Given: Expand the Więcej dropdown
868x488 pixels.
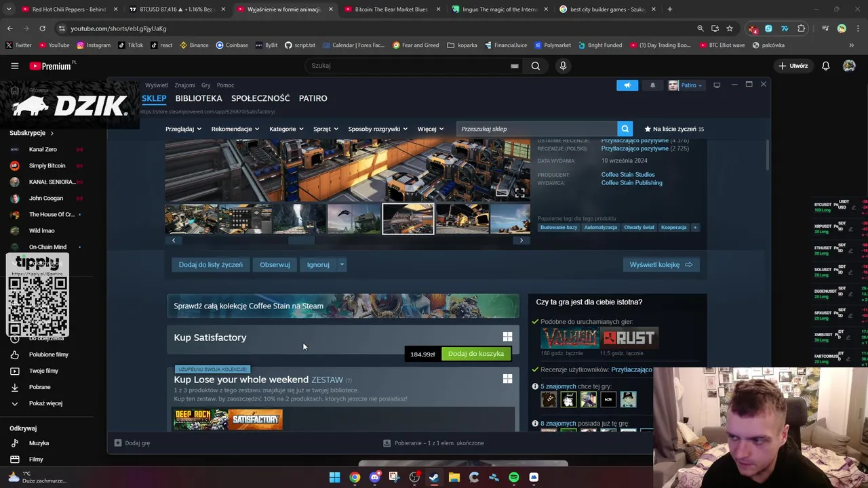Looking at the screenshot, I should (431, 129).
